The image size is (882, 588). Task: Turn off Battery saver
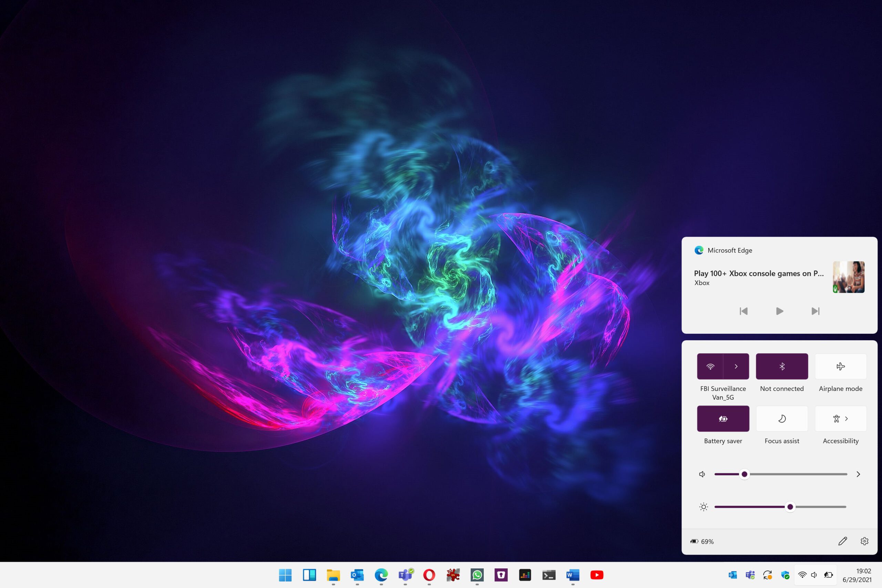click(x=722, y=419)
